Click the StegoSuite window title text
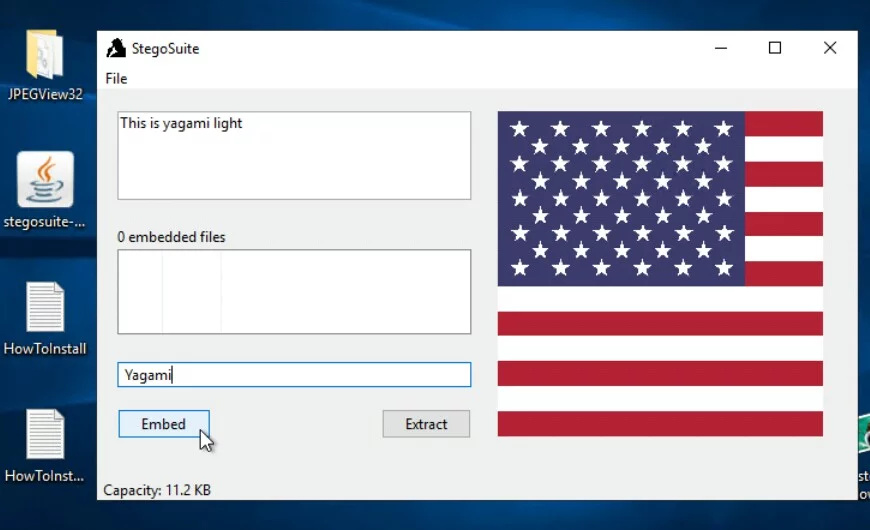870x530 pixels. click(165, 48)
